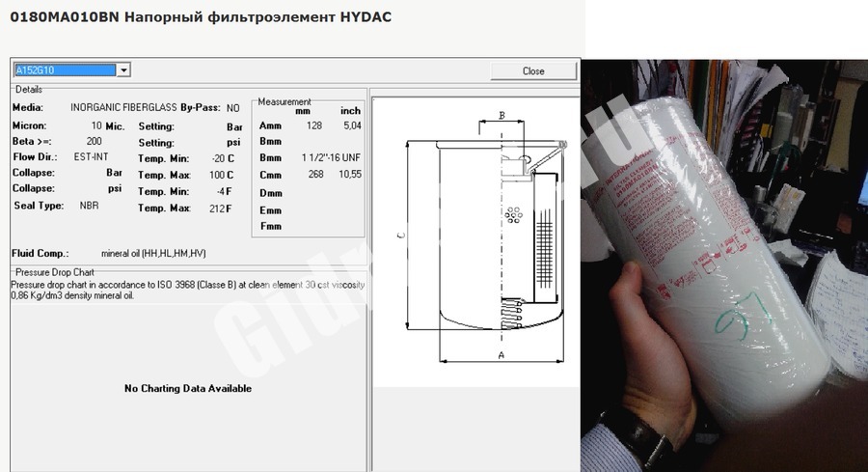Click the 'Dmm' measurement label

(x=271, y=193)
